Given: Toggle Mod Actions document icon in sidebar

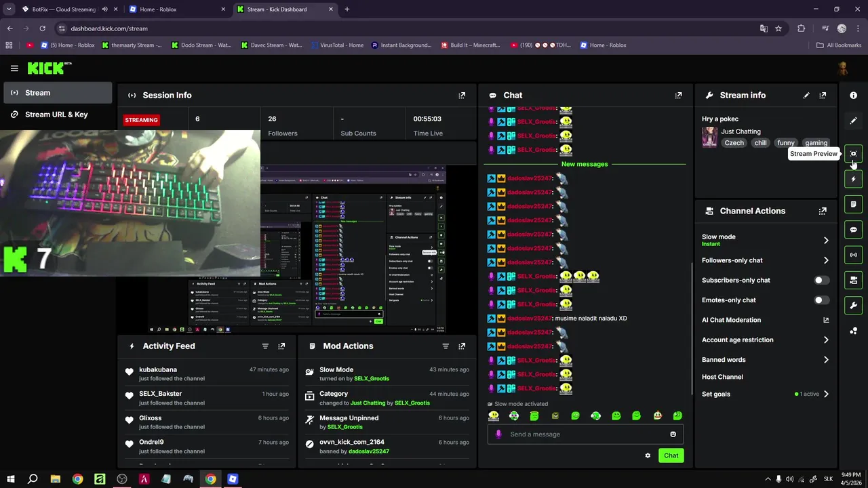Looking at the screenshot, I should point(853,204).
